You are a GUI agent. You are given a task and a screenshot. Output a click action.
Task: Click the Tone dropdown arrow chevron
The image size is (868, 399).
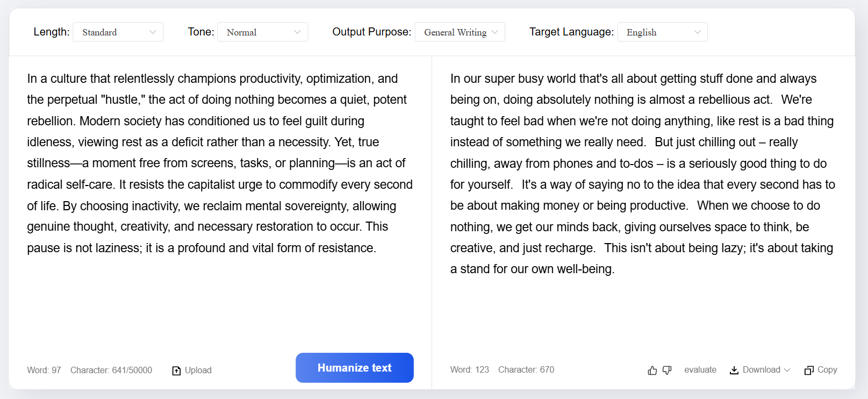[297, 32]
